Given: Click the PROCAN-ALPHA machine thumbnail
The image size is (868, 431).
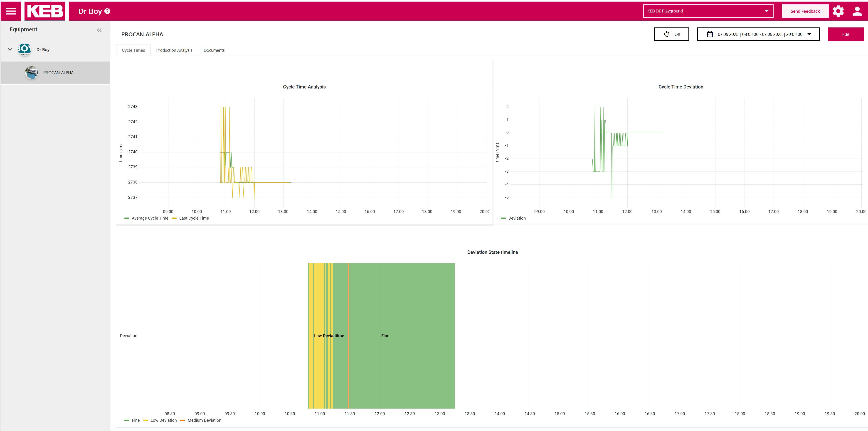Looking at the screenshot, I should point(31,72).
